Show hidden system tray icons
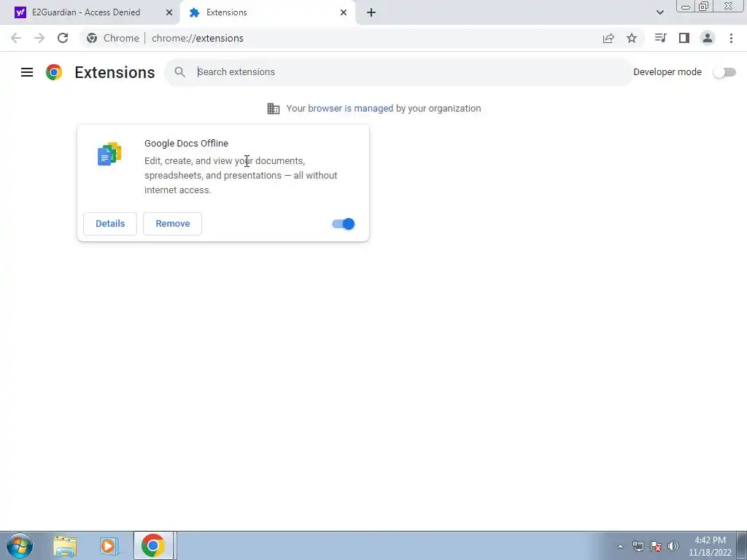 [620, 546]
